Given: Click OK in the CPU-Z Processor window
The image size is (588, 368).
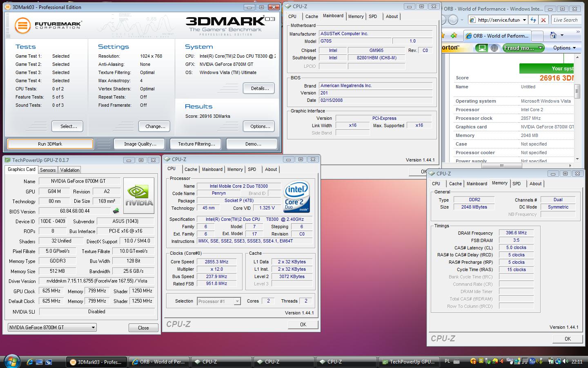Looking at the screenshot, I should coord(303,324).
